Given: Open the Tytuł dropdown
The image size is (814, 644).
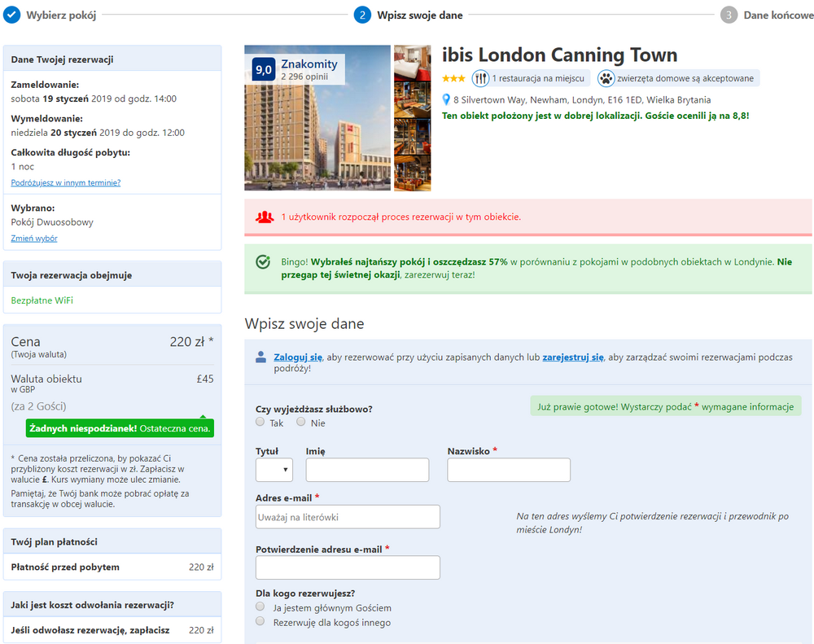Looking at the screenshot, I should click(274, 470).
